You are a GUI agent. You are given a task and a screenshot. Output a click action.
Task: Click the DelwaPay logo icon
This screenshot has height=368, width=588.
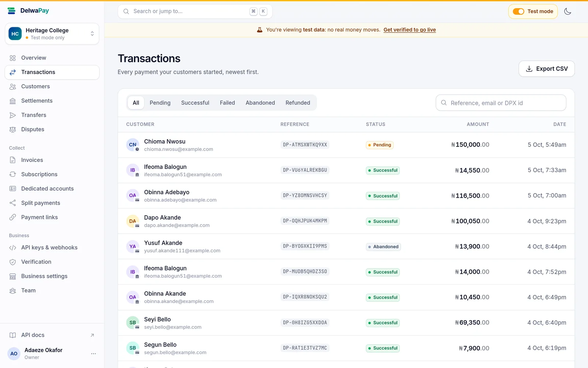[x=11, y=11]
